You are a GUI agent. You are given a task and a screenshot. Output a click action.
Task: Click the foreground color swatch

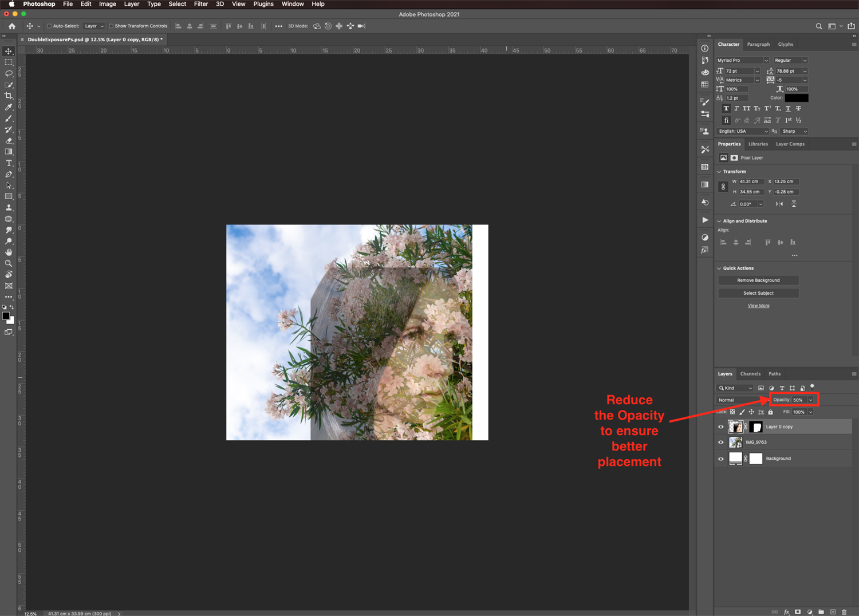[x=6, y=315]
